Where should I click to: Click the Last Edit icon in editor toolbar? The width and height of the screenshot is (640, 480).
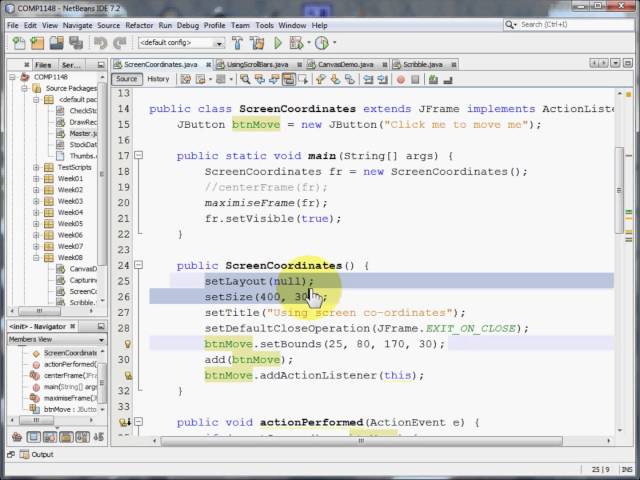[186, 79]
